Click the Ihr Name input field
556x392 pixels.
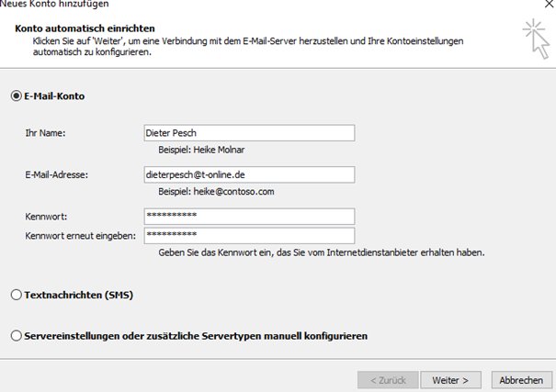click(x=249, y=133)
